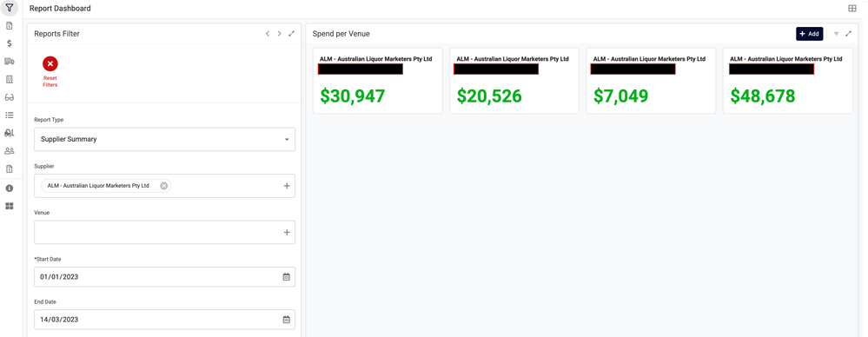Add a supplier with the plus icon
The image size is (868, 337).
tap(287, 186)
